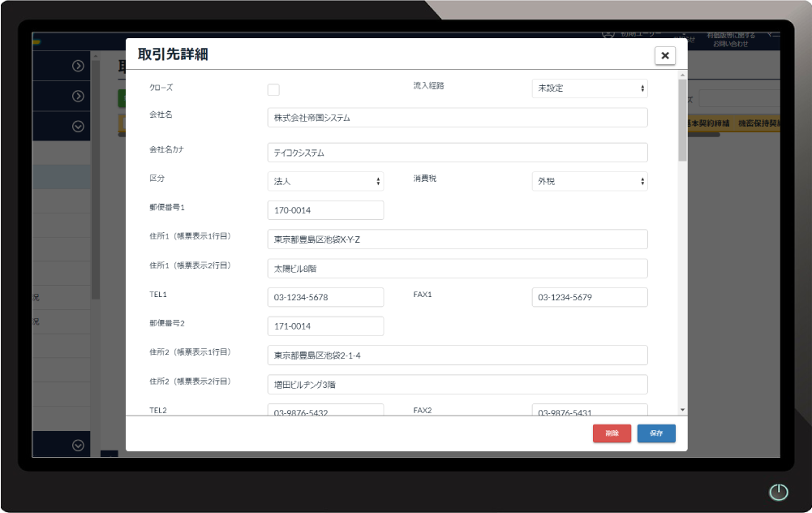Click the scrollbar up arrow in the dialog

681,75
